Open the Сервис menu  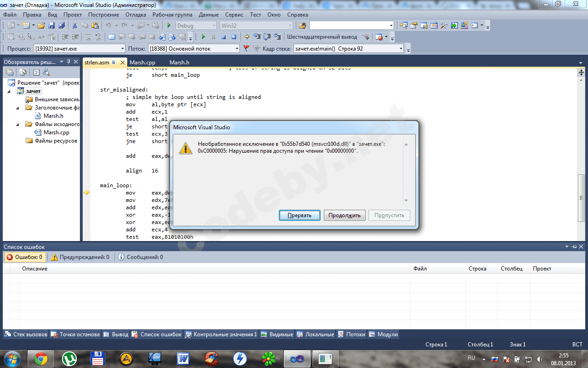(234, 14)
